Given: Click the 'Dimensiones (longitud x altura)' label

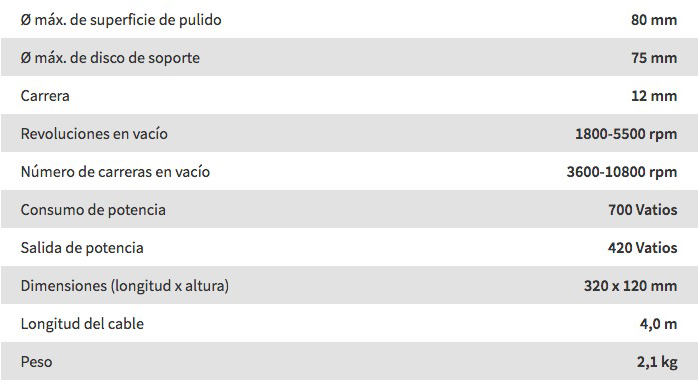Looking at the screenshot, I should [125, 286].
